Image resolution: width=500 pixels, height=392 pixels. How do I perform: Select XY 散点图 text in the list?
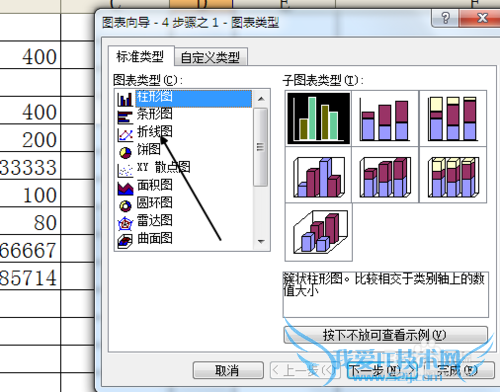tap(163, 167)
